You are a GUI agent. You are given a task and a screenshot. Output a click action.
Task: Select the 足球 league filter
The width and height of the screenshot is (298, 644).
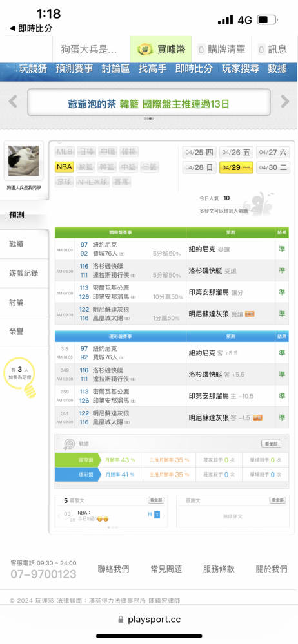point(65,182)
